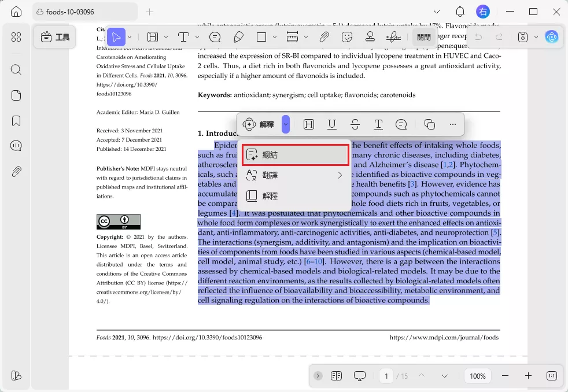Apply strikethrough to selected text
The width and height of the screenshot is (568, 392).
[x=355, y=124]
